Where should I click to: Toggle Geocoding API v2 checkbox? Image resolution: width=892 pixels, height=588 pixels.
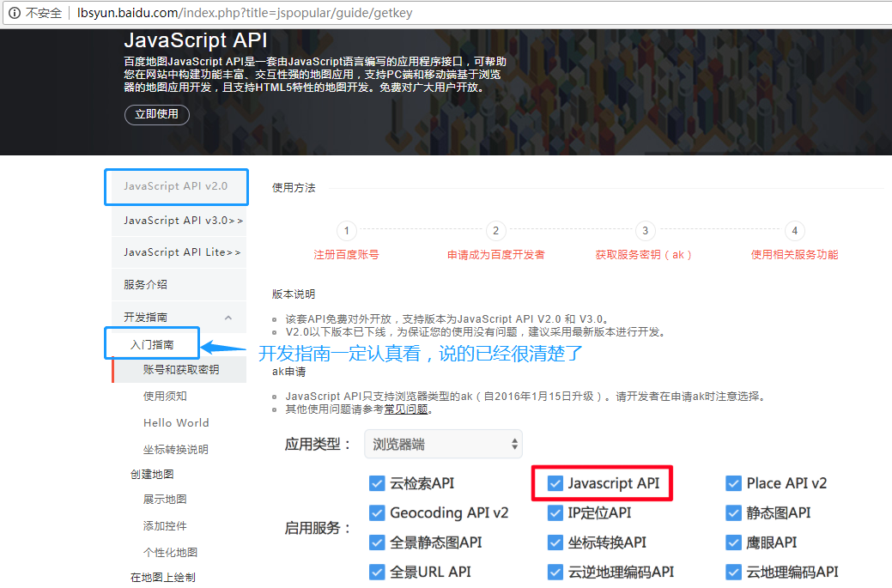coord(377,513)
